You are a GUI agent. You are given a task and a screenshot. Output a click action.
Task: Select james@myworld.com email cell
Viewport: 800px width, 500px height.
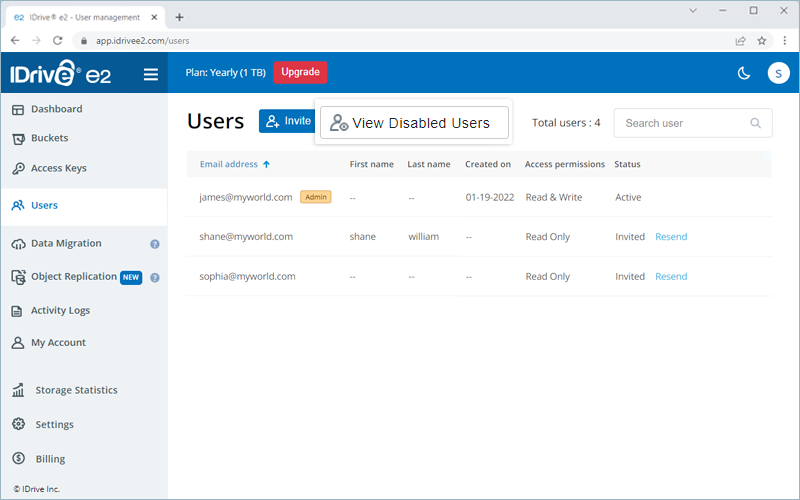245,197
